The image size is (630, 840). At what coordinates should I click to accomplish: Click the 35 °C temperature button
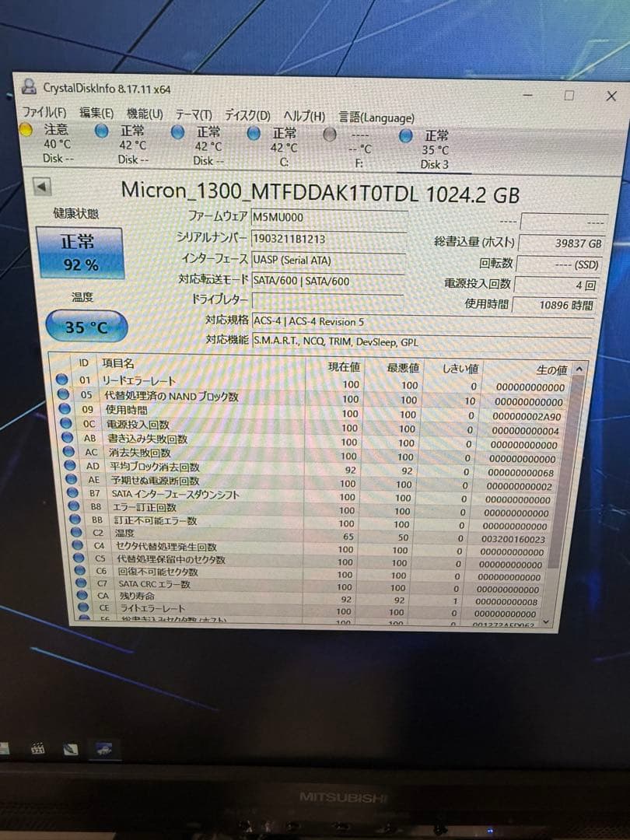(86, 327)
